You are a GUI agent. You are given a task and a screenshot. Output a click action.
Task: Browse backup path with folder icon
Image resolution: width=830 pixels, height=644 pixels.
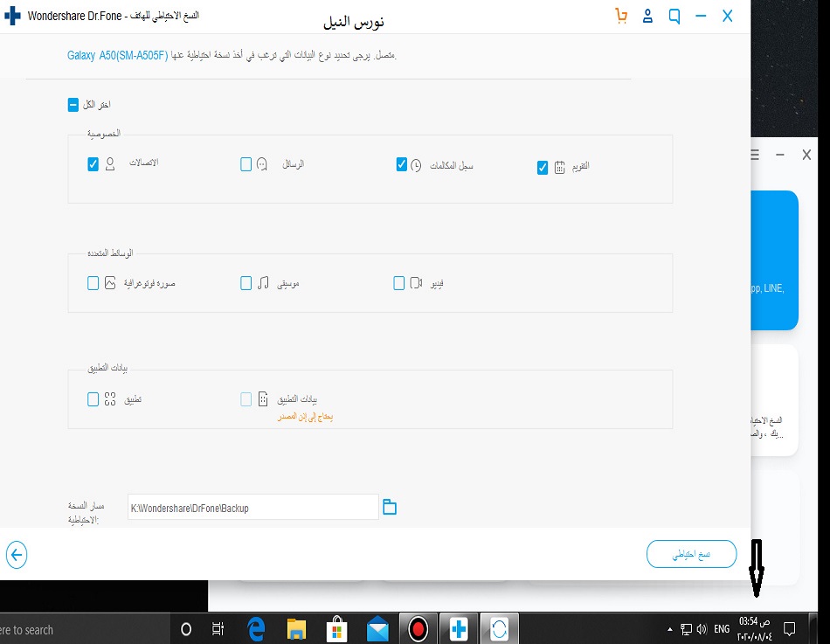pos(390,508)
